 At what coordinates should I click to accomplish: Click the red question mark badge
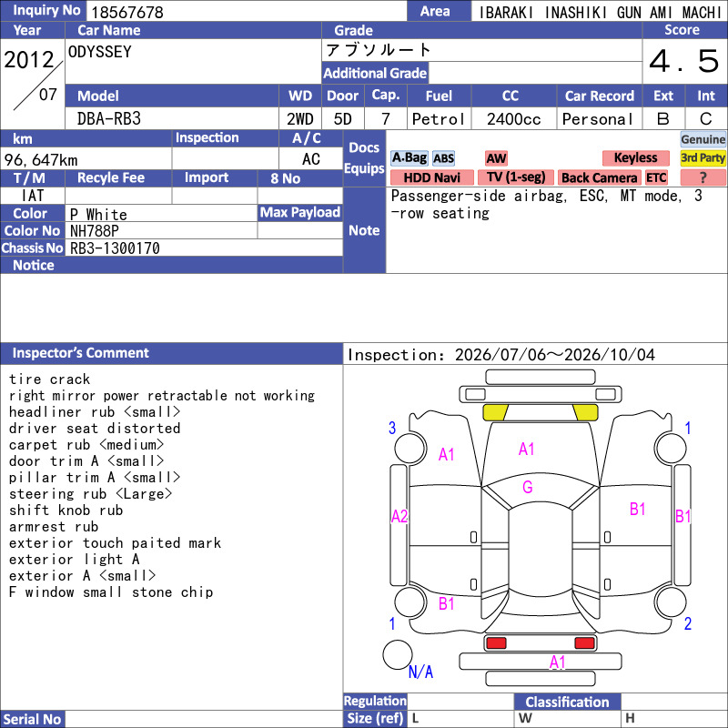(703, 177)
